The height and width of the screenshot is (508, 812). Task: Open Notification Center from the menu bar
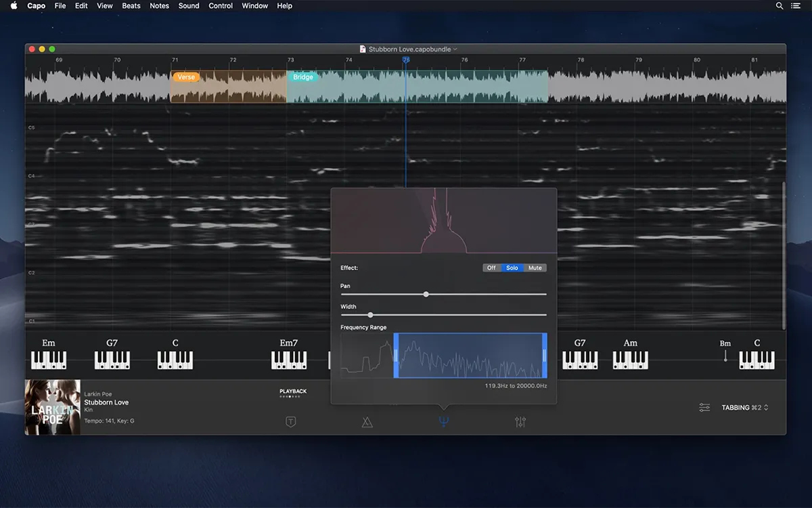pos(796,5)
